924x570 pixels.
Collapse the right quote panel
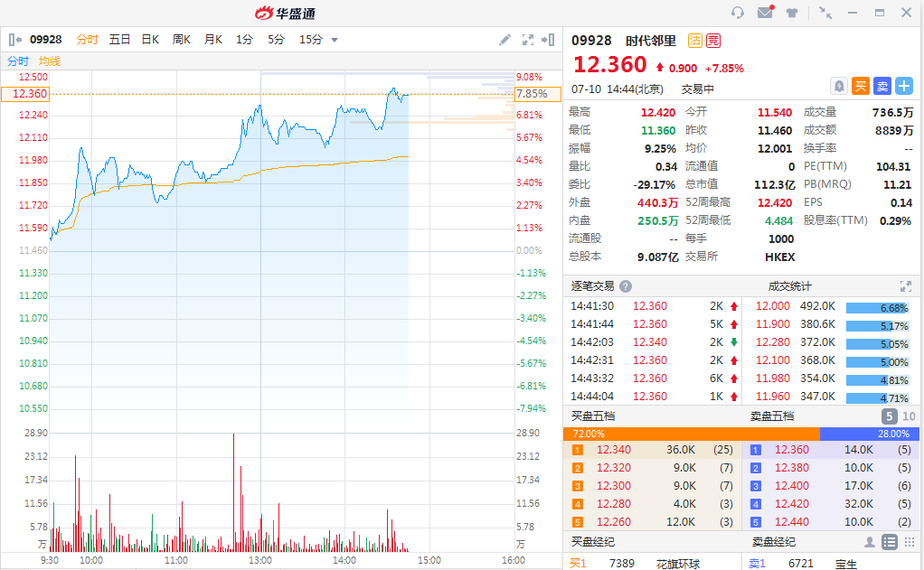[548, 40]
